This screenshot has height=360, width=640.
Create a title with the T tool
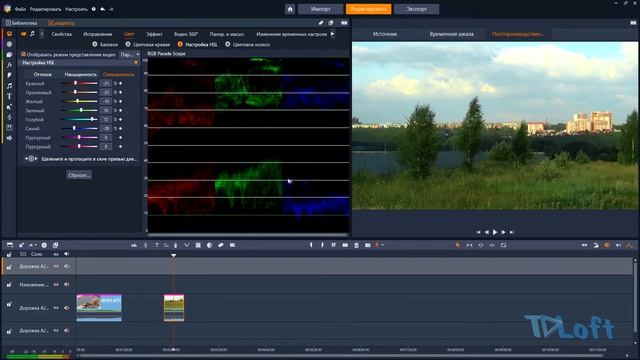(x=157, y=245)
